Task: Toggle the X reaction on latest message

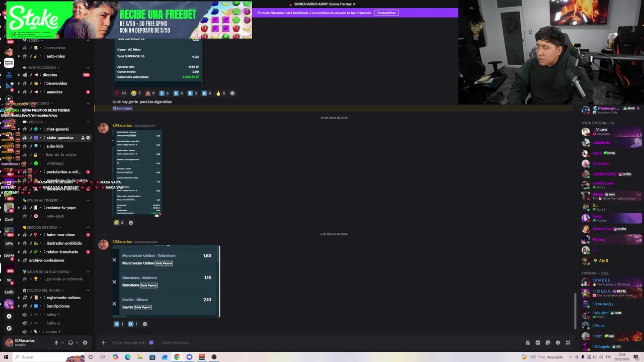Action: point(119,324)
